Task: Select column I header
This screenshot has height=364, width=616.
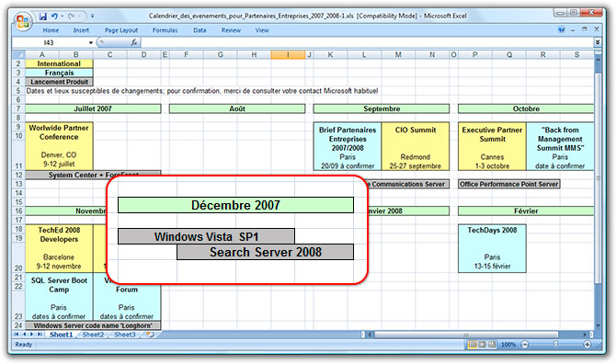Action: click(x=288, y=54)
